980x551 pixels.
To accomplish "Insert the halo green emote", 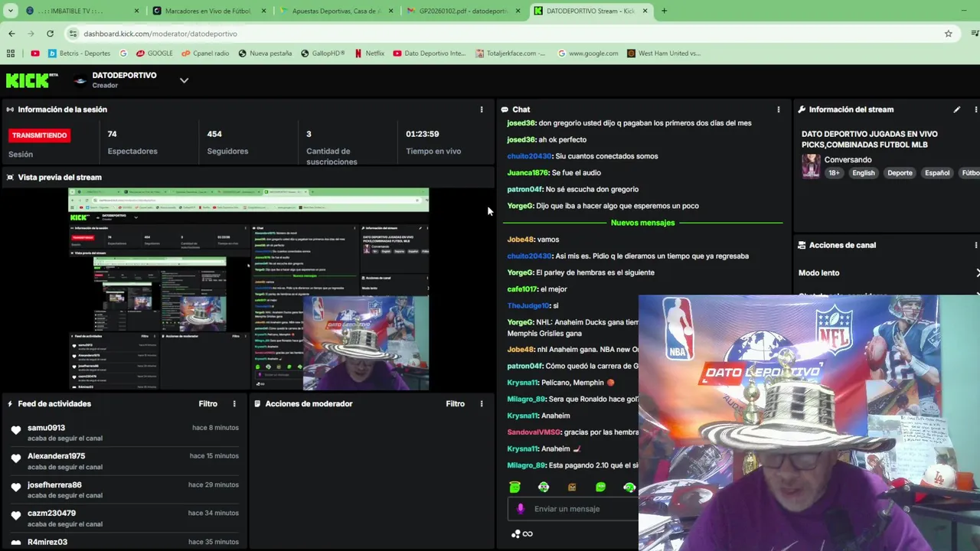I will [x=514, y=487].
